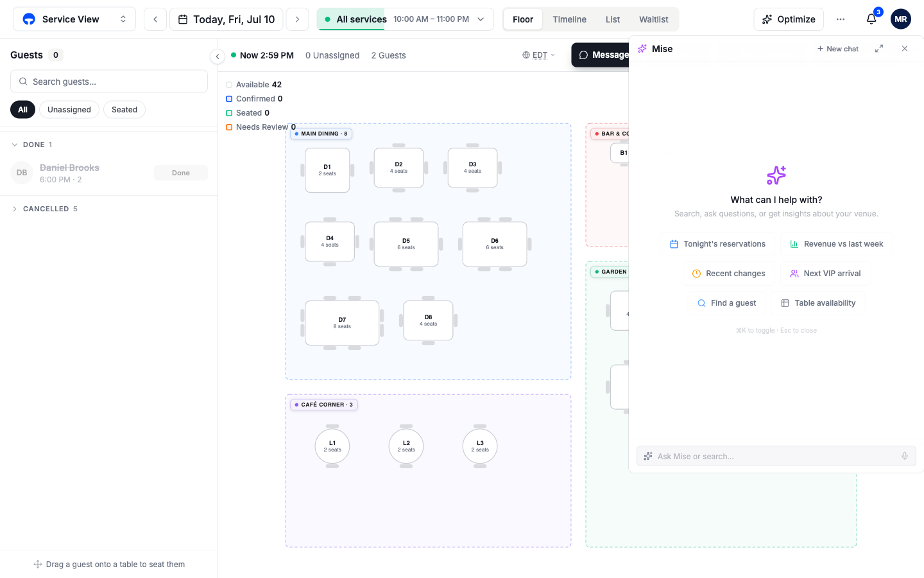Open the Today, Fri, Jul 10 date picker
The image size is (924, 578).
click(x=227, y=19)
